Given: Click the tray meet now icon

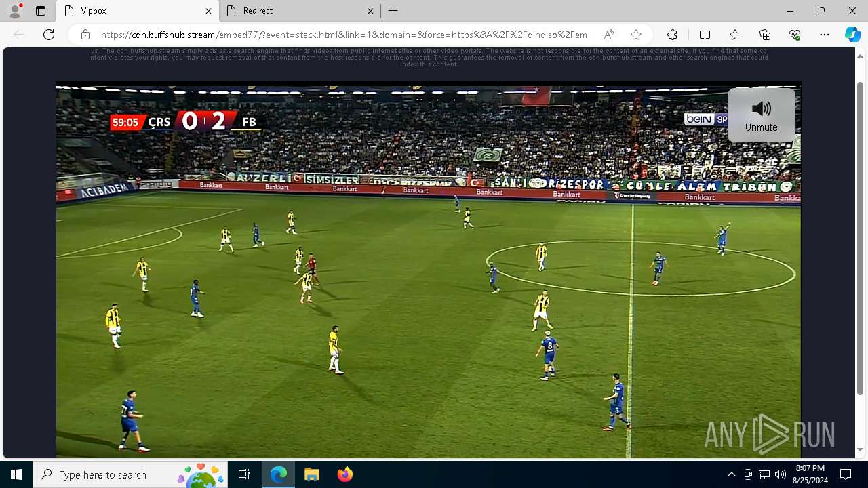Looking at the screenshot, I should (x=748, y=474).
